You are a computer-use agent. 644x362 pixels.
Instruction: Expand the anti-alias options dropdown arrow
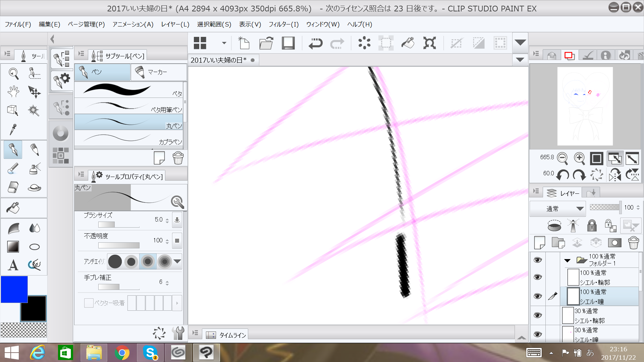(x=177, y=261)
